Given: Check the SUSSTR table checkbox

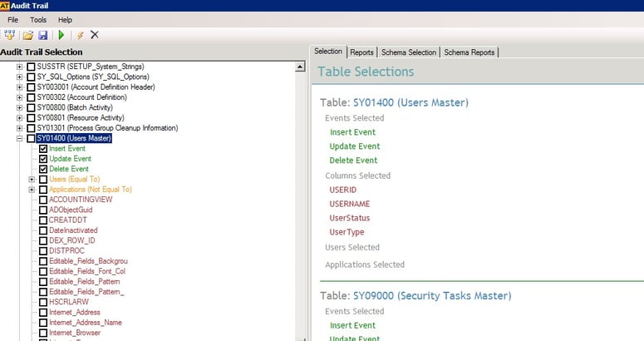Looking at the screenshot, I should point(31,67).
